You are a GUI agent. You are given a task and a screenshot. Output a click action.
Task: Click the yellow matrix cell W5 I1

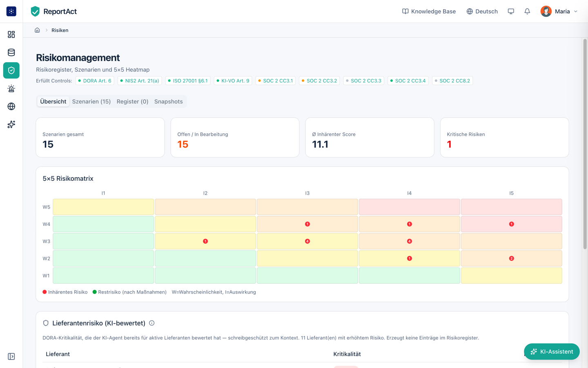click(x=103, y=207)
